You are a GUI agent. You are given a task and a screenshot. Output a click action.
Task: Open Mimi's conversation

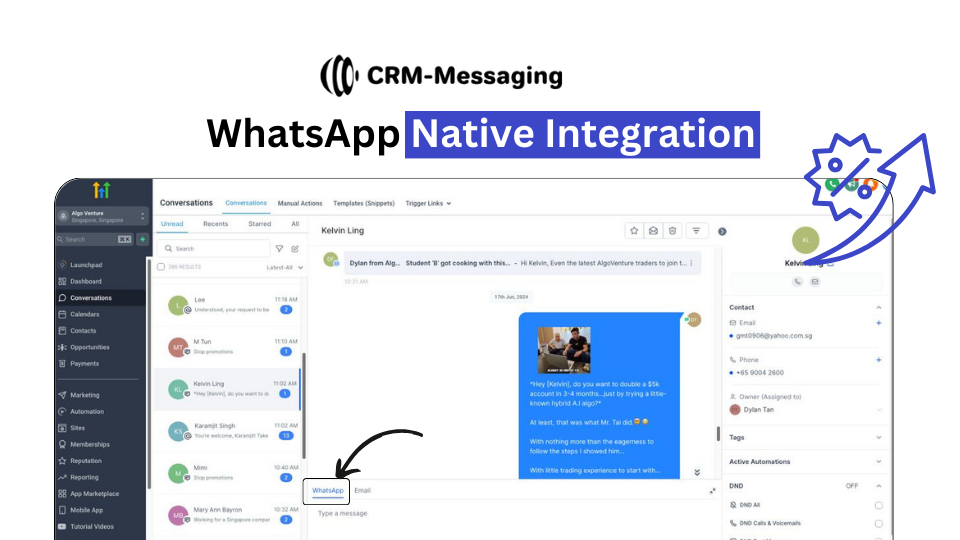click(x=227, y=473)
